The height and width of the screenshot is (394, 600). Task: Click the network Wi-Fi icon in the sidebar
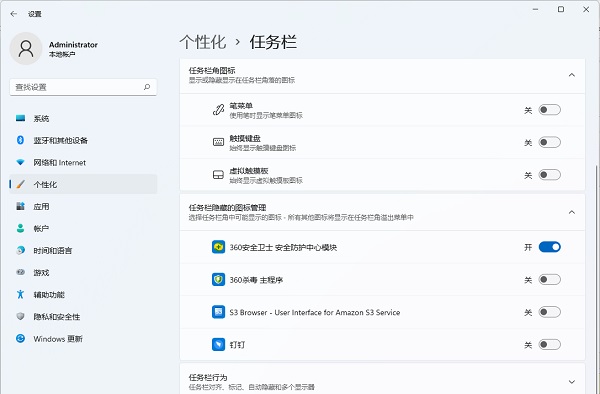(21, 162)
